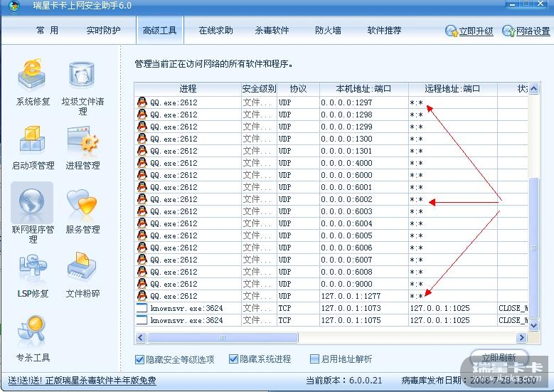Select the row with 0.0.0.0:1298
554x392 pixels.
[331, 115]
